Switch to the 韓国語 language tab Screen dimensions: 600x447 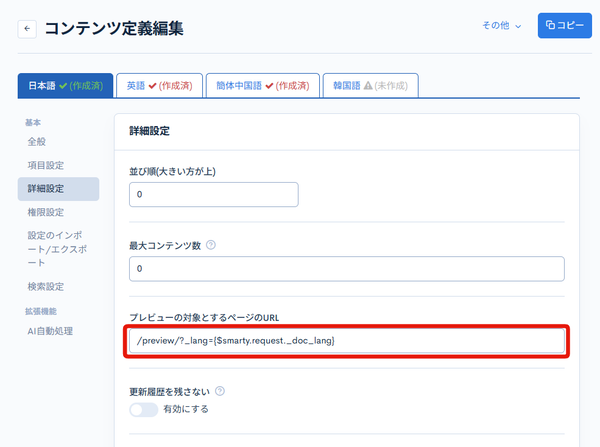pyautogui.click(x=370, y=85)
